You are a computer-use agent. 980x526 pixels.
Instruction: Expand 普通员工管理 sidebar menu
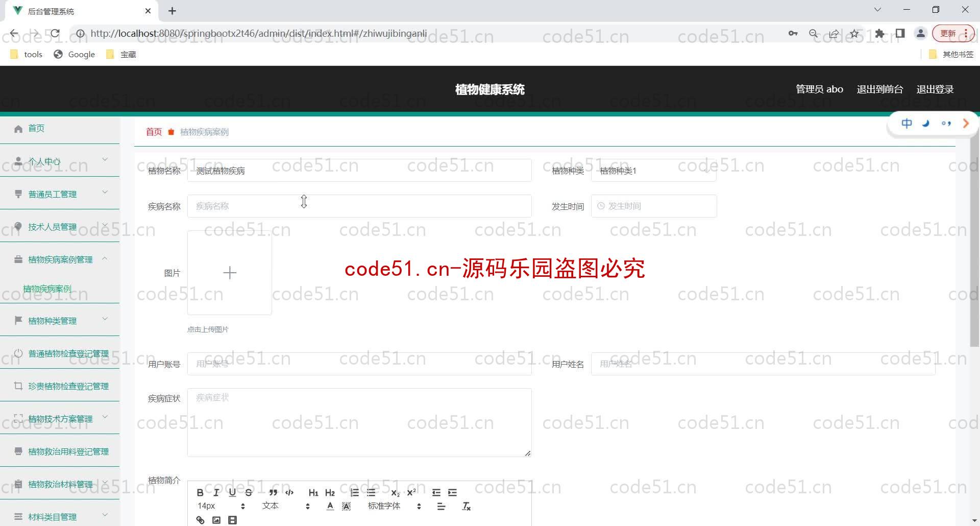[x=60, y=194]
